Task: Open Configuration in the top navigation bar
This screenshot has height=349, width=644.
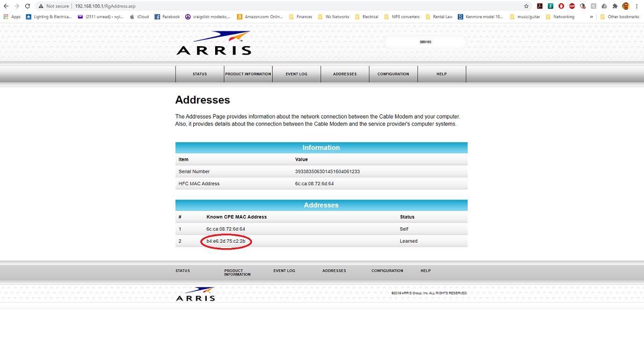Action: [393, 74]
